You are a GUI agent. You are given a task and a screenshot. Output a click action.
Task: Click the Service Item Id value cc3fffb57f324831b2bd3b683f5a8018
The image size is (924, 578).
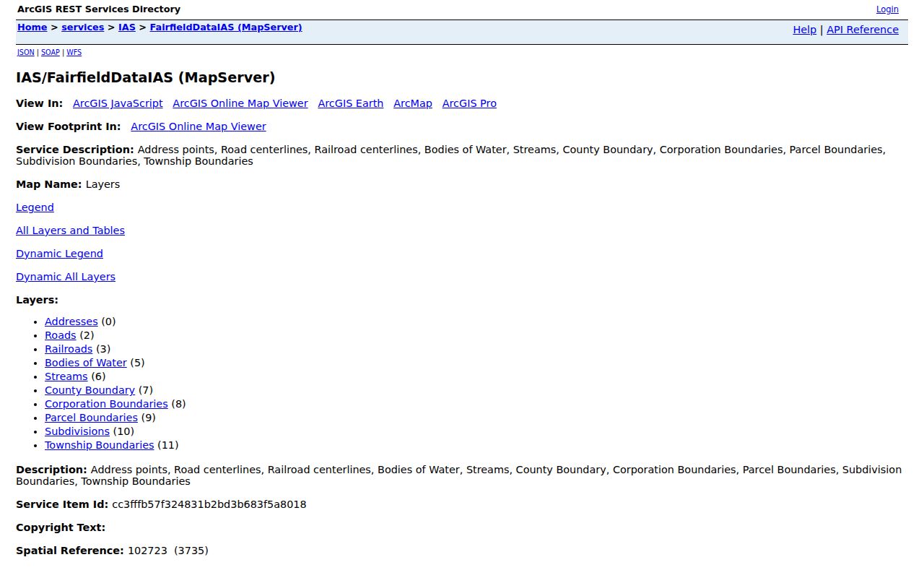pos(209,504)
